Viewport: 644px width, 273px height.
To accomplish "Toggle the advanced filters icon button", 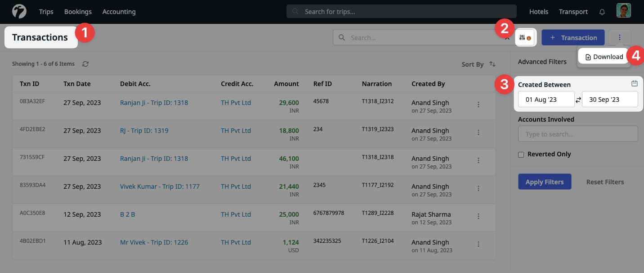I will [x=525, y=38].
